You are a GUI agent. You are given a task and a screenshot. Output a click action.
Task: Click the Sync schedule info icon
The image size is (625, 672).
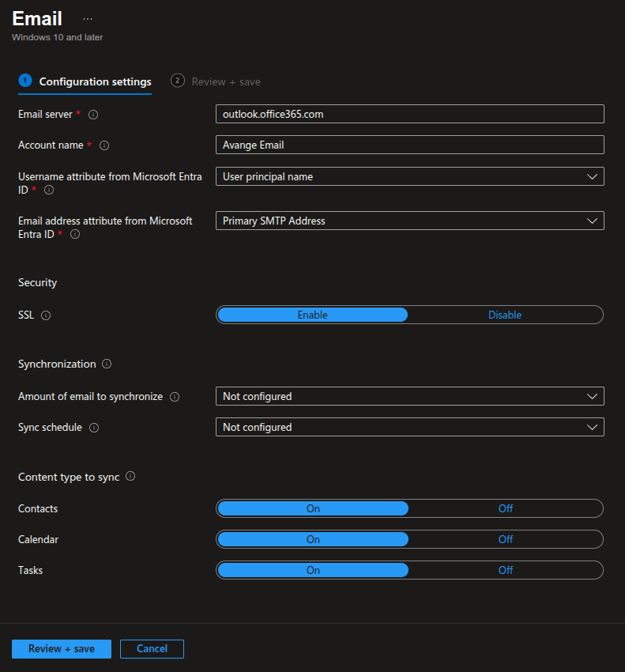(94, 427)
